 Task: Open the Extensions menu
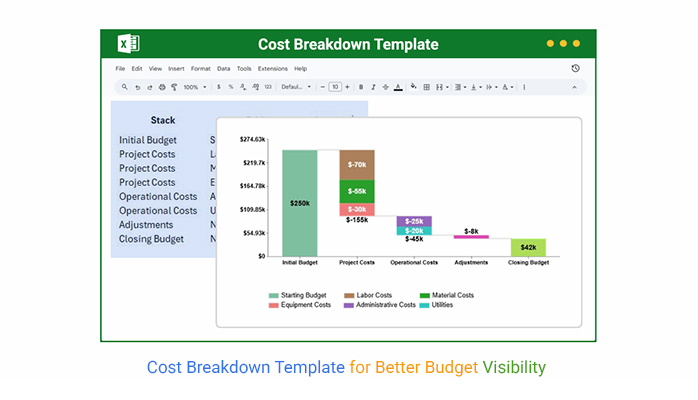(272, 68)
